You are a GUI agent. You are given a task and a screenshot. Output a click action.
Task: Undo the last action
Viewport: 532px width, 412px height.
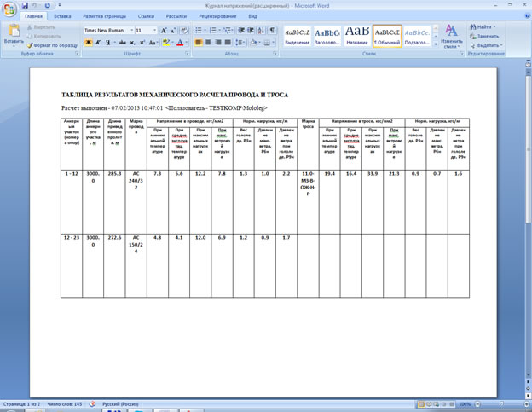[x=34, y=5]
